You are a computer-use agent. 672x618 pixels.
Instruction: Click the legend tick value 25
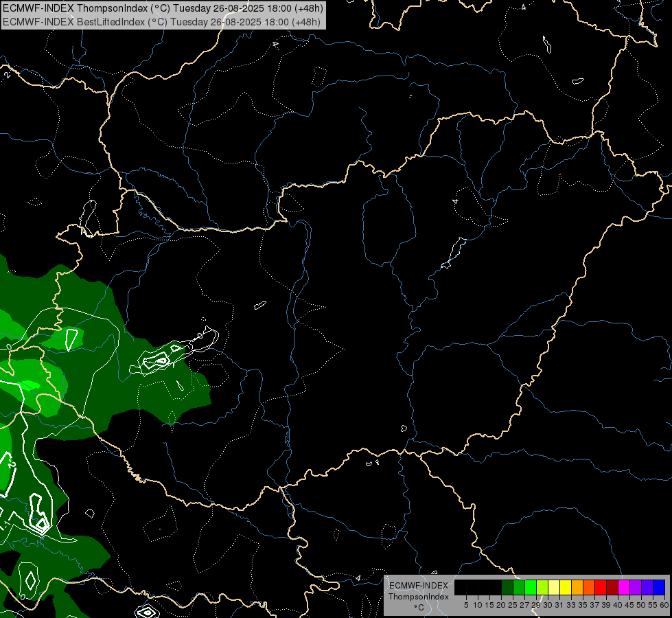(x=513, y=605)
